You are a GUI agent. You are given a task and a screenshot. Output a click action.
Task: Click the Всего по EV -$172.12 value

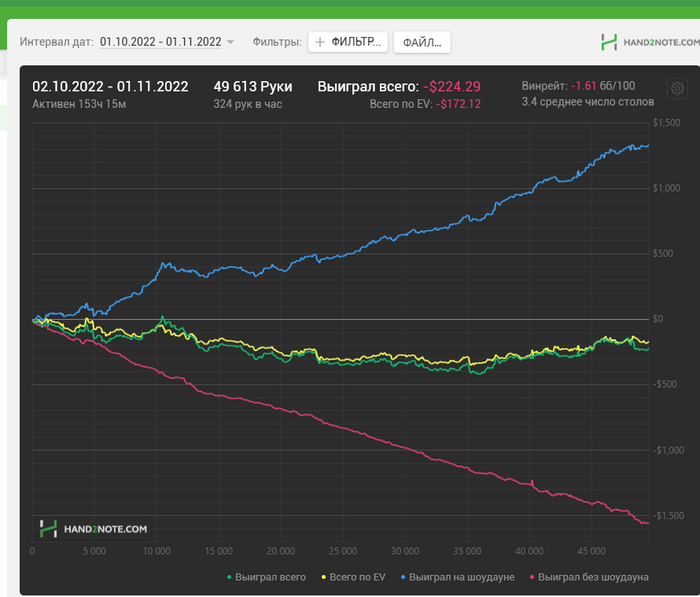[x=458, y=104]
